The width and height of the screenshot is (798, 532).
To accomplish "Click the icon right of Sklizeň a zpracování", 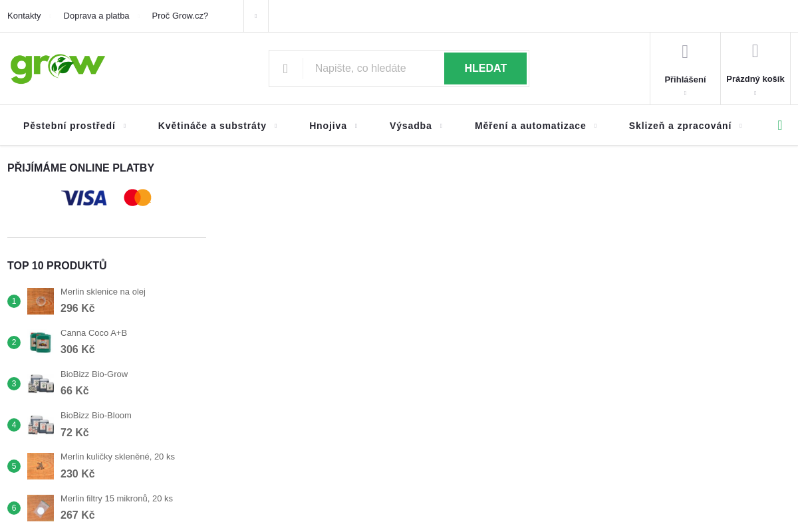I will point(780,125).
